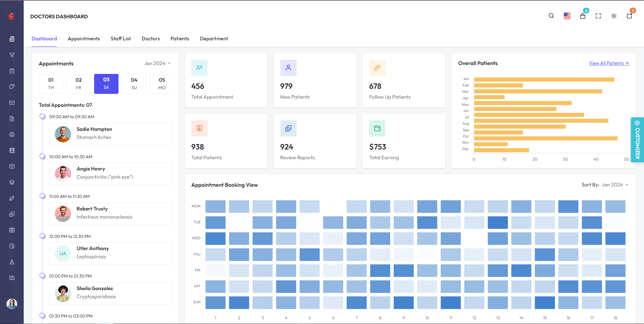Click the SUN column 2 heatmap cell
Image resolution: width=644 pixels, height=324 pixels.
[x=239, y=303]
